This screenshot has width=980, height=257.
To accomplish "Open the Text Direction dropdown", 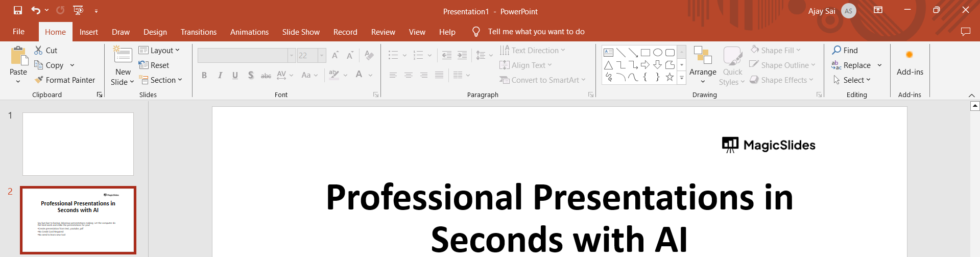I will (x=532, y=50).
